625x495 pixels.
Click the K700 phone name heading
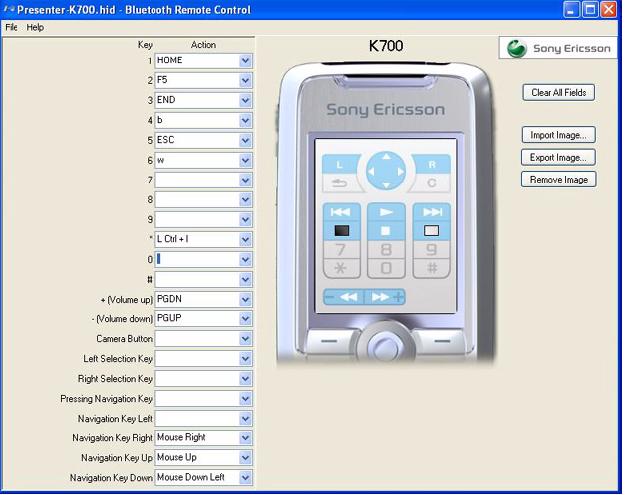coord(386,46)
